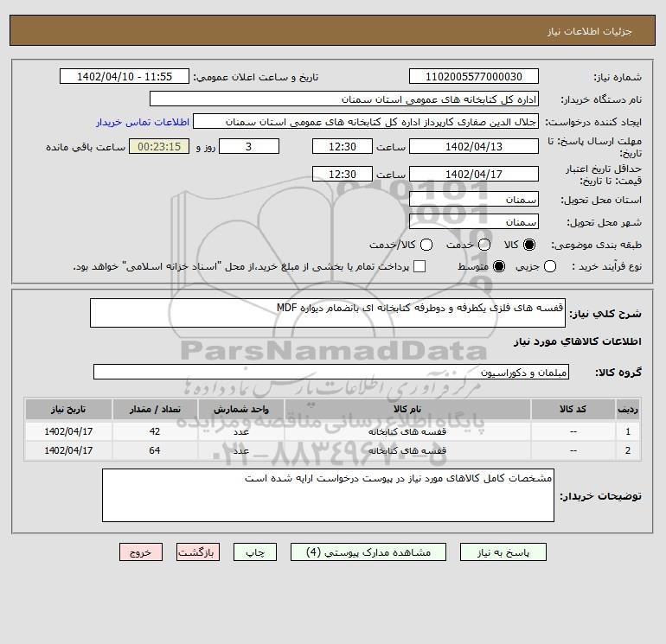Click the خروج exit button
Viewport: 666px width, 644px height.
[141, 552]
